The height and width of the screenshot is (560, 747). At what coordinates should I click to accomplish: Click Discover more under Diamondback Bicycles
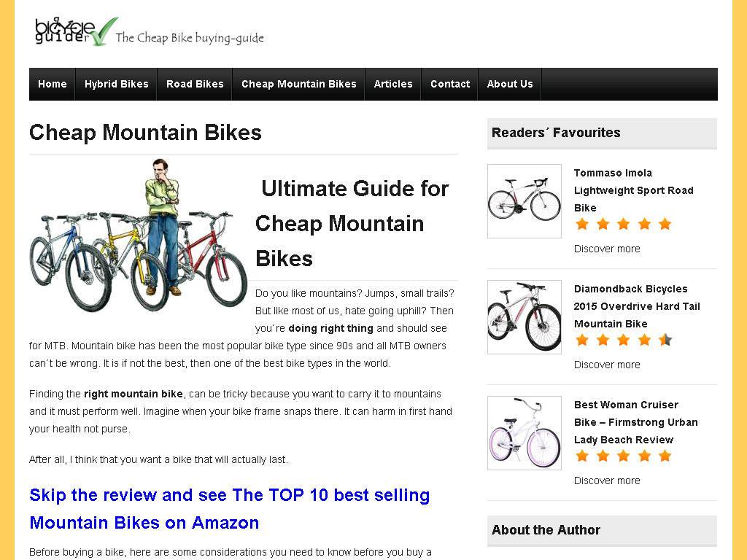[x=607, y=365]
